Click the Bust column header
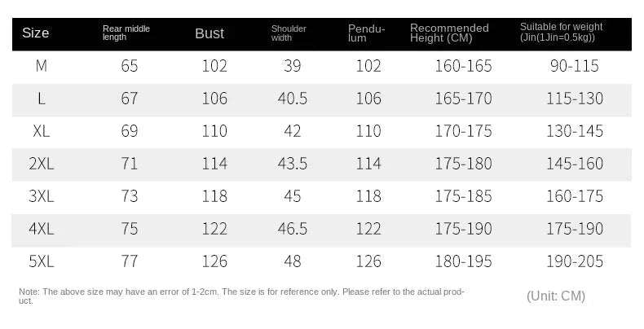This screenshot has height=329, width=644. click(x=210, y=33)
